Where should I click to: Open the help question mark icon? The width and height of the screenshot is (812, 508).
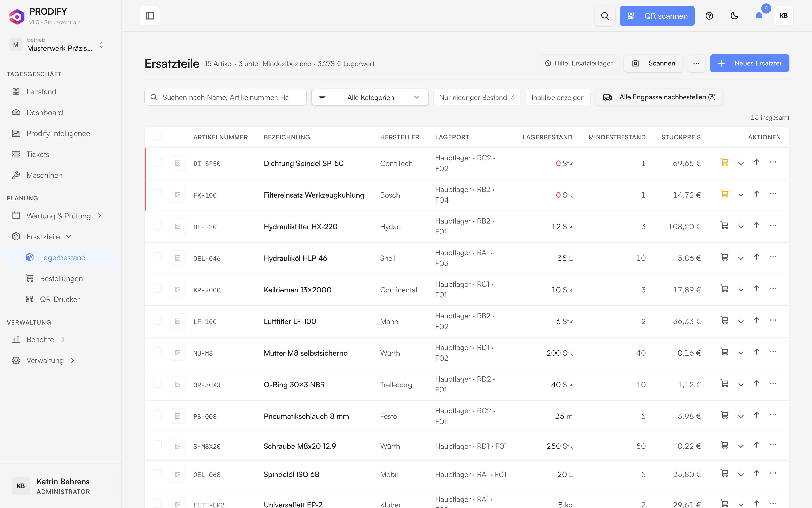tap(709, 16)
